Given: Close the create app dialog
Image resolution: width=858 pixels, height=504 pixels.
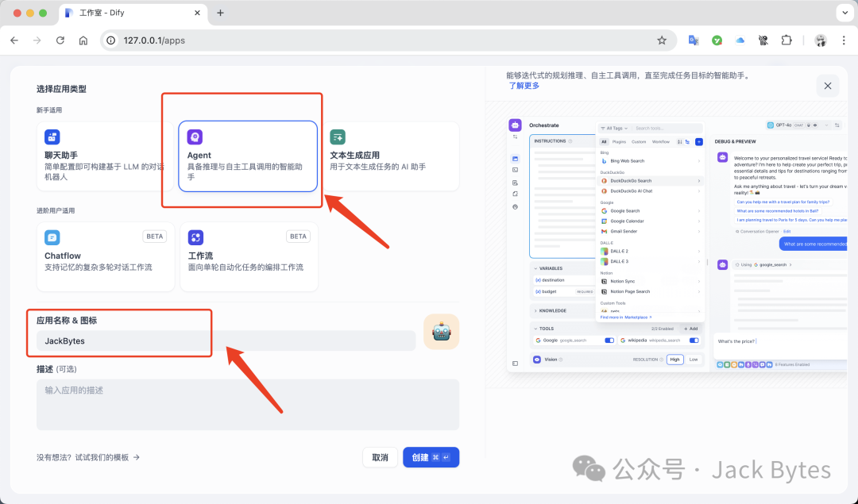Looking at the screenshot, I should point(827,86).
